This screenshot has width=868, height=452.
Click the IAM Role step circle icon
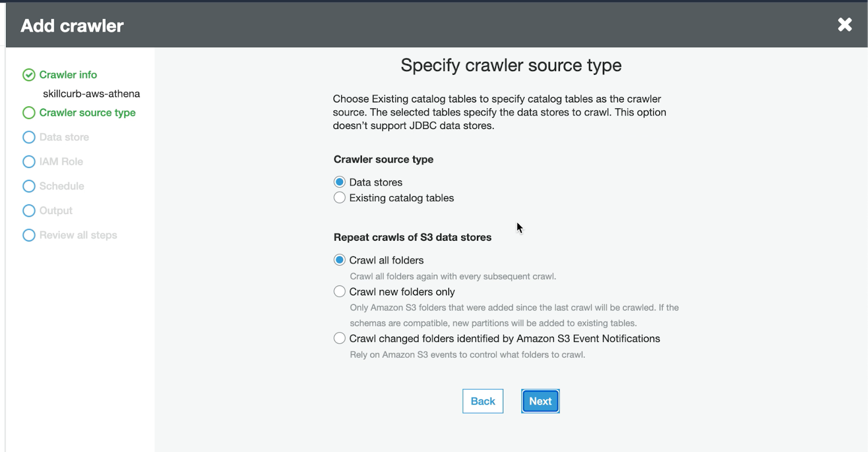tap(29, 162)
